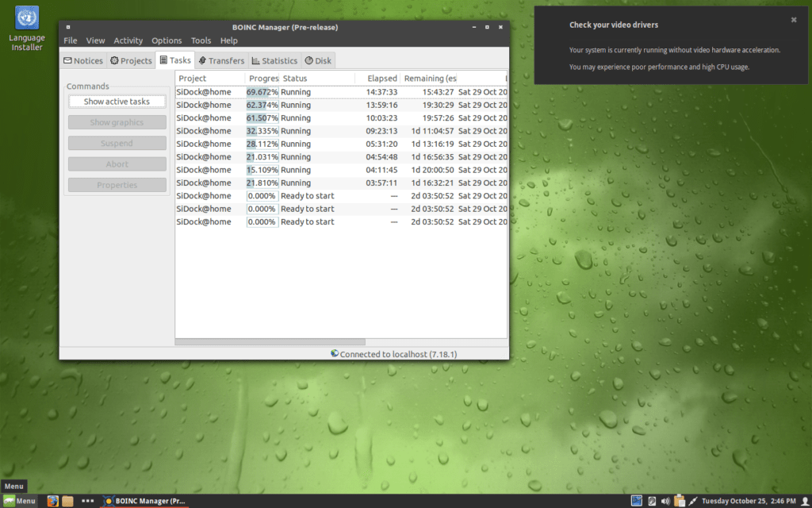The height and width of the screenshot is (508, 812).
Task: Open the network connection tray icon
Action: (693, 501)
